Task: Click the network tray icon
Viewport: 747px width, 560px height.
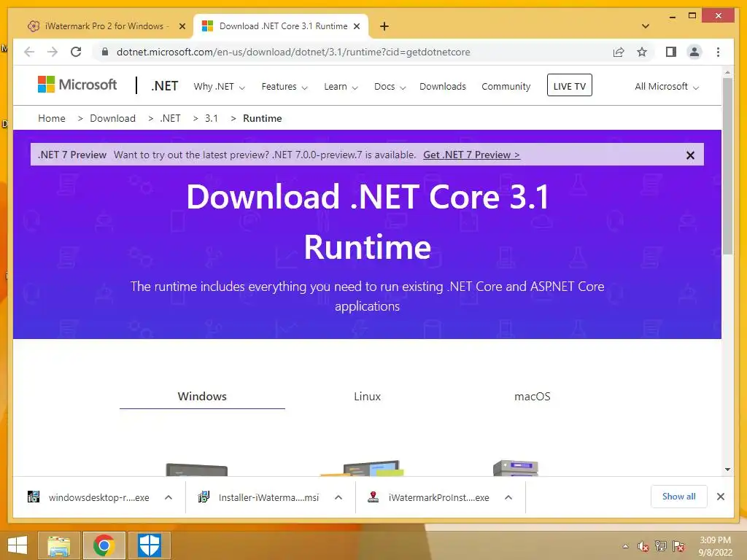Action: pyautogui.click(x=661, y=546)
